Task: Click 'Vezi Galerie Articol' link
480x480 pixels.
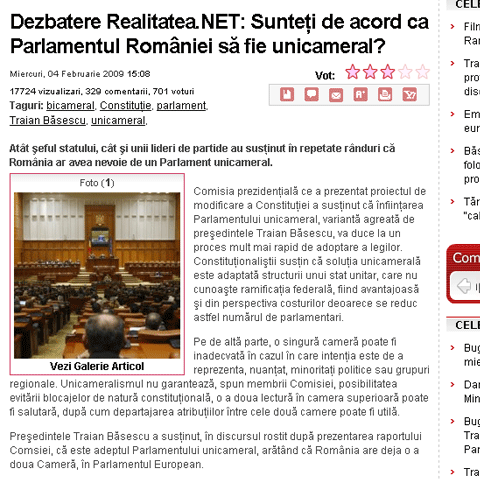Action: coord(97,366)
